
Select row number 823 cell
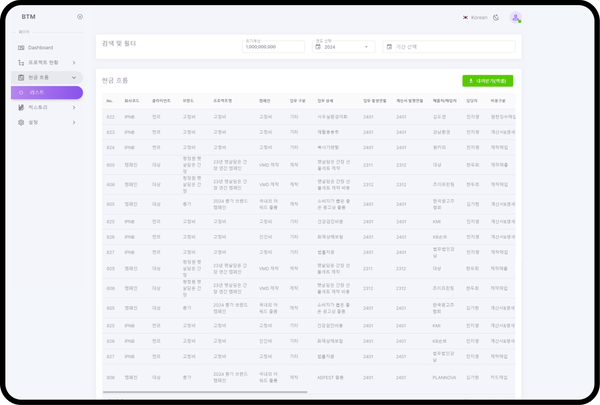[111, 132]
